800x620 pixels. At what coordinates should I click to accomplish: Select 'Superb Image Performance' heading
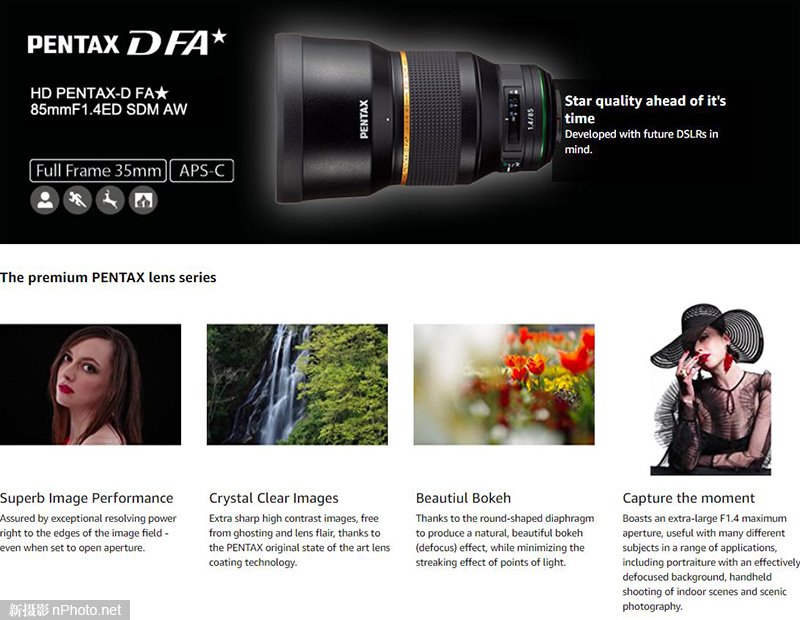(87, 498)
